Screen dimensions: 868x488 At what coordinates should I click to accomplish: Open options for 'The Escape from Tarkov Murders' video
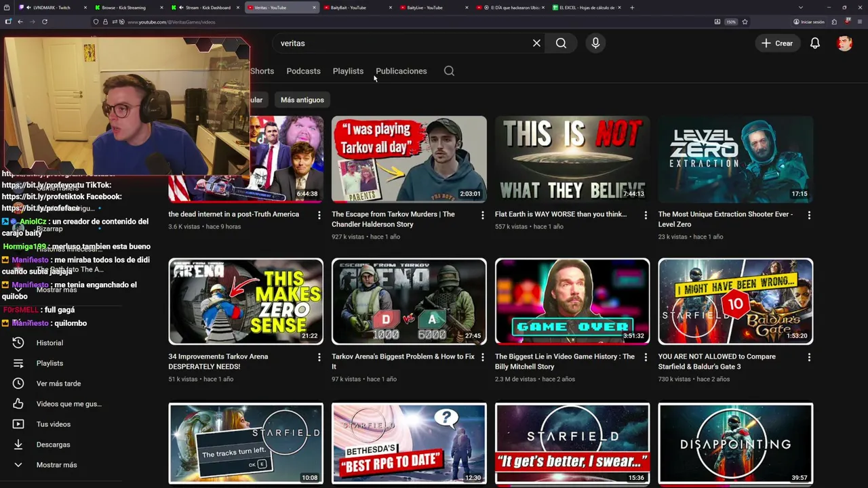[x=483, y=215]
